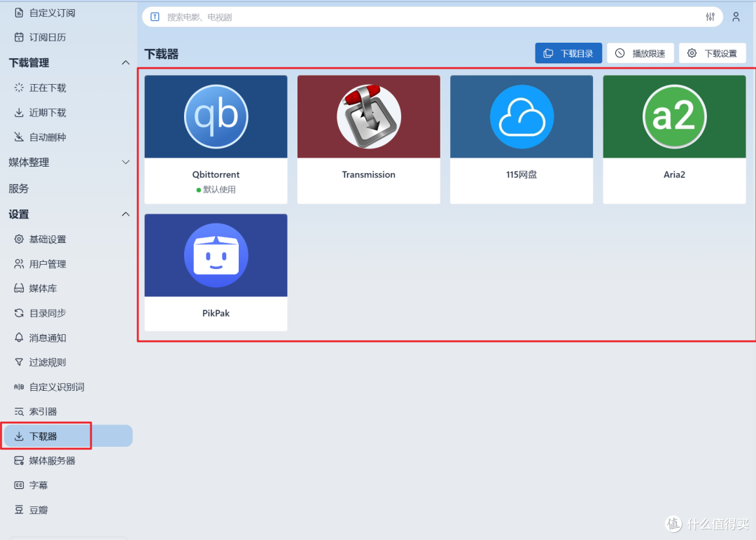
Task: Open 下载设置 button
Action: [713, 53]
